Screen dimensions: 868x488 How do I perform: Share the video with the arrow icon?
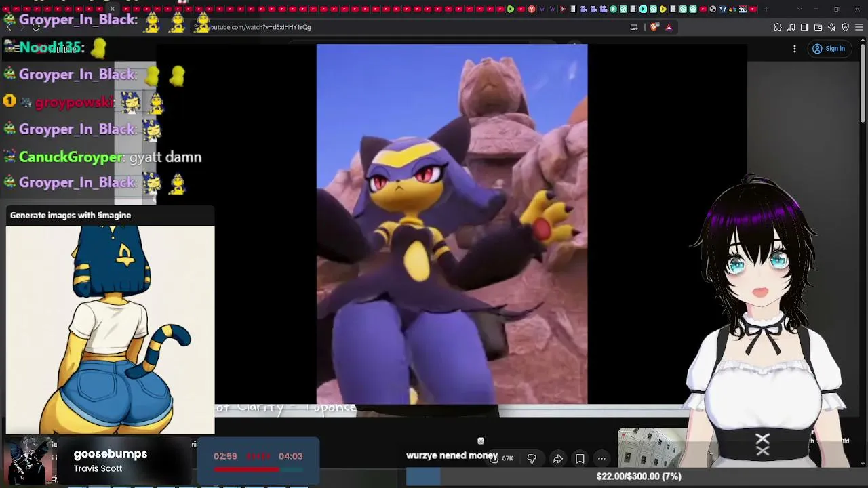coord(557,459)
